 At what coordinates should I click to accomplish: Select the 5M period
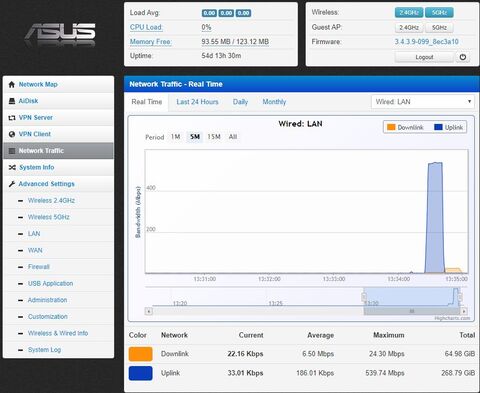pyautogui.click(x=195, y=137)
